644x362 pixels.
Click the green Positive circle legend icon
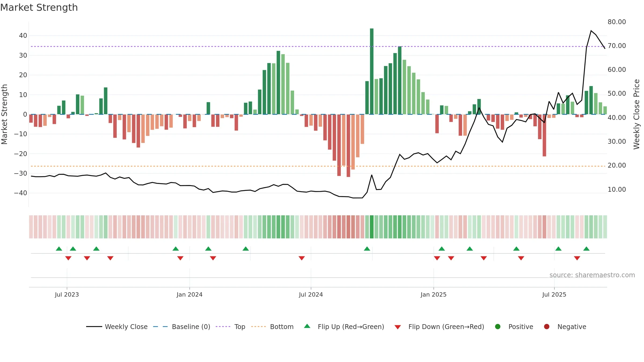(x=498, y=327)
